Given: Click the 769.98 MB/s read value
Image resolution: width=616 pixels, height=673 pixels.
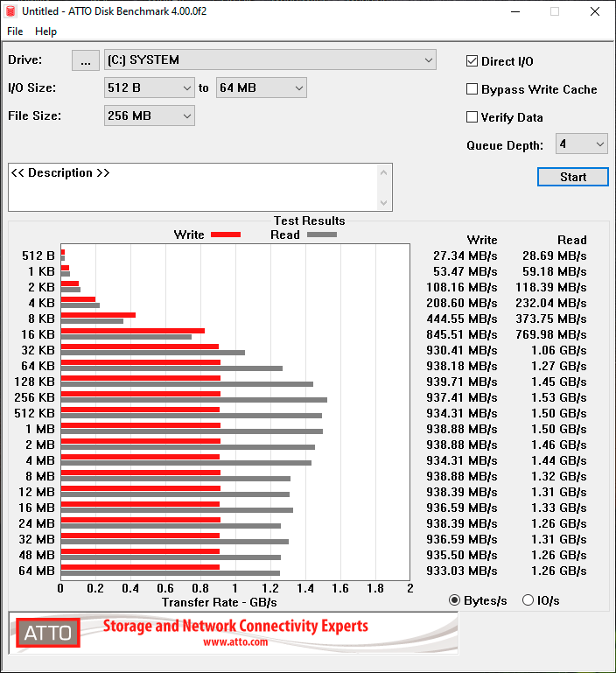Looking at the screenshot, I should pos(550,335).
